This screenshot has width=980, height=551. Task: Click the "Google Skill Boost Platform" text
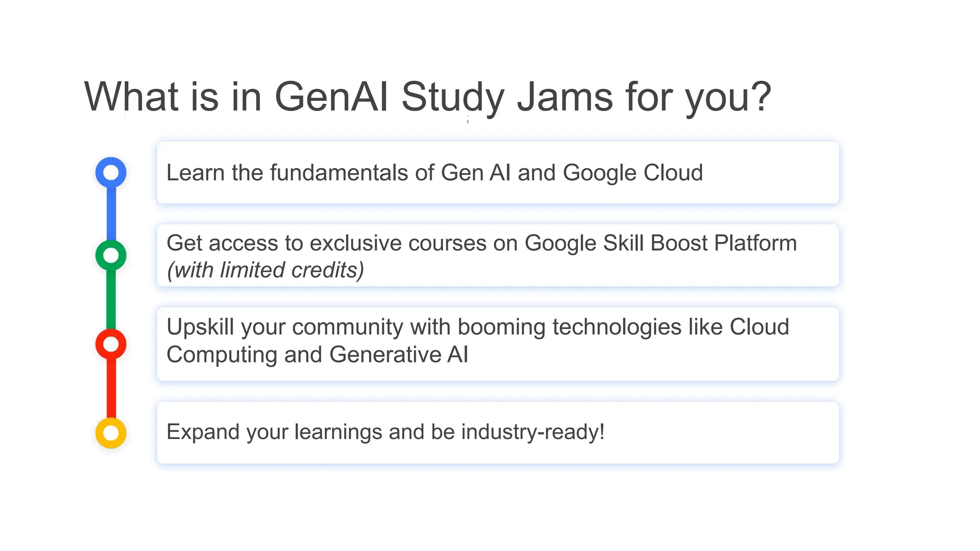pos(660,243)
